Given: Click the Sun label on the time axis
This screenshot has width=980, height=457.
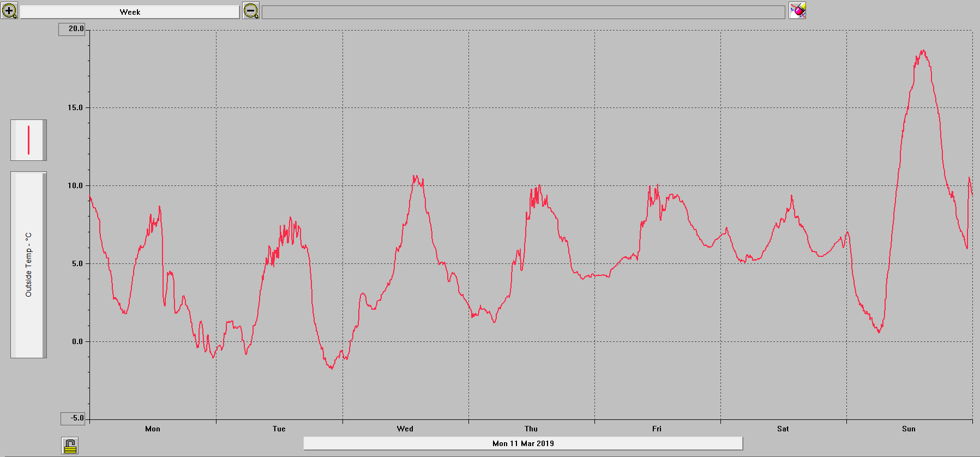Looking at the screenshot, I should click(909, 429).
